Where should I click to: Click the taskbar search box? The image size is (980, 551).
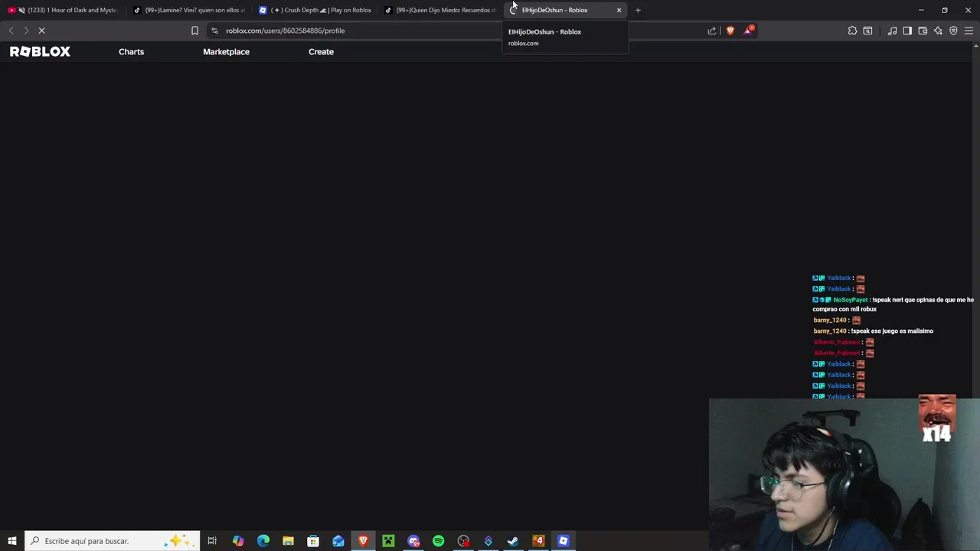pyautogui.click(x=113, y=541)
